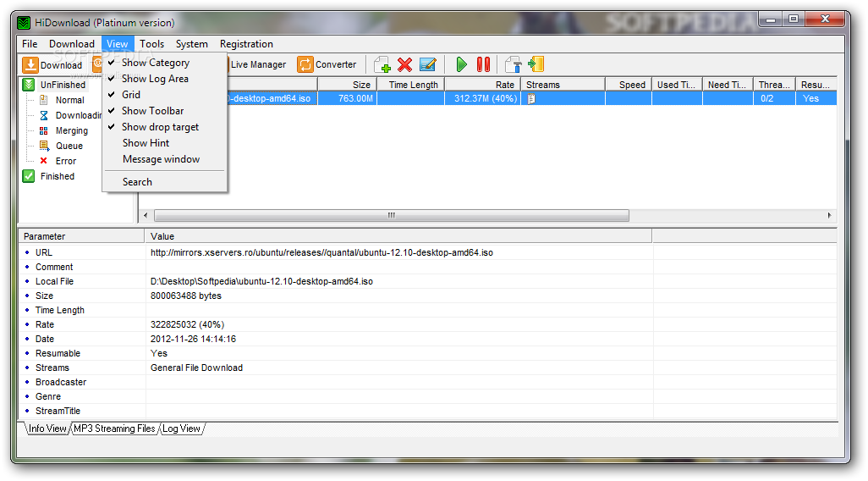Start download with green play icon

461,64
